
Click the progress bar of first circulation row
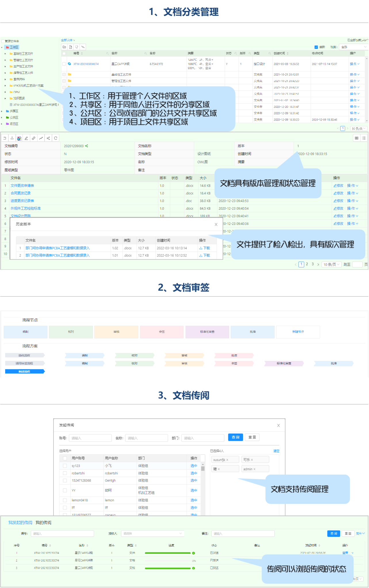[168, 553]
